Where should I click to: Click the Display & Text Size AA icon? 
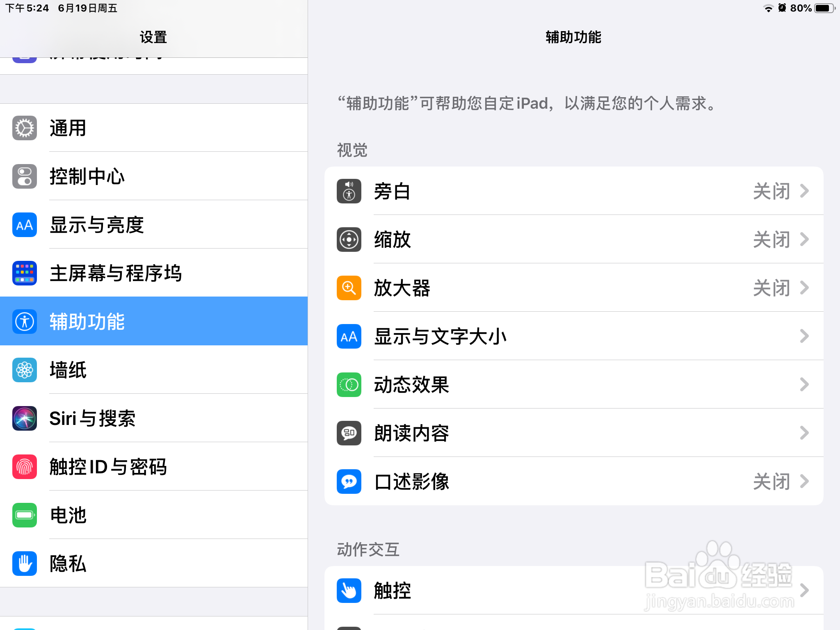coord(348,336)
